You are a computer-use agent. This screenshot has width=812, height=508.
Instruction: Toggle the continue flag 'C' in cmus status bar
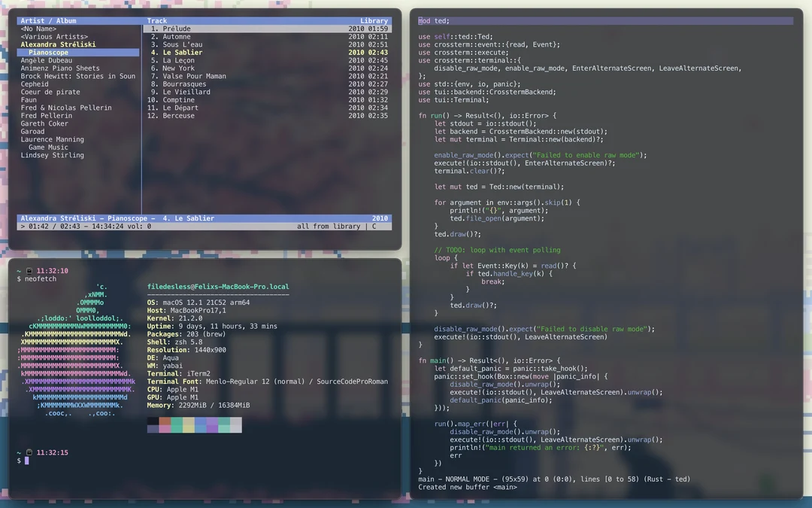[x=374, y=227]
